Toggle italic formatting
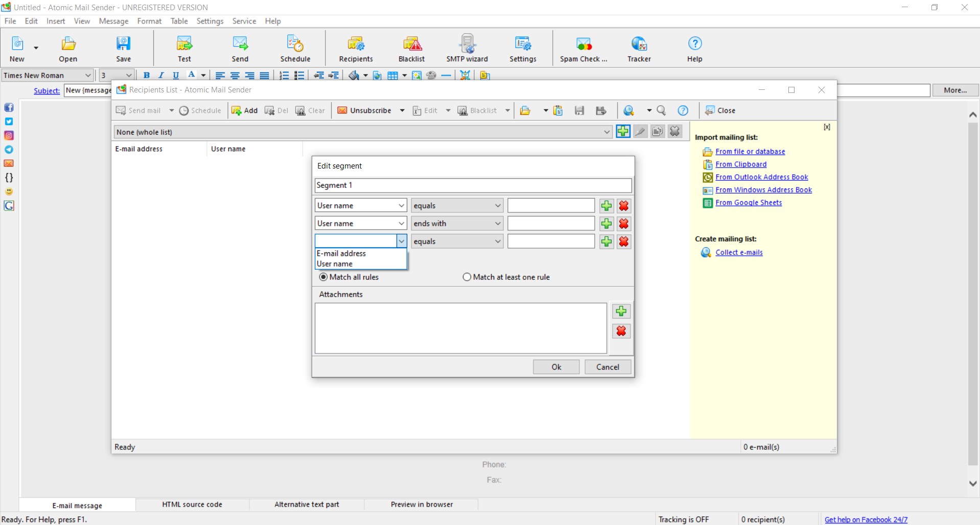This screenshot has width=980, height=525. pyautogui.click(x=161, y=75)
